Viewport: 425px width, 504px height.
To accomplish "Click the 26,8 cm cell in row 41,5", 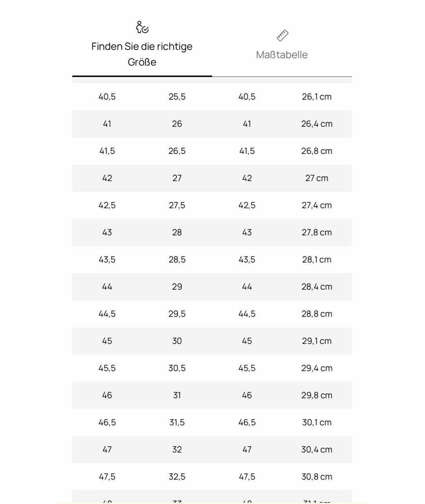I will coord(317,151).
